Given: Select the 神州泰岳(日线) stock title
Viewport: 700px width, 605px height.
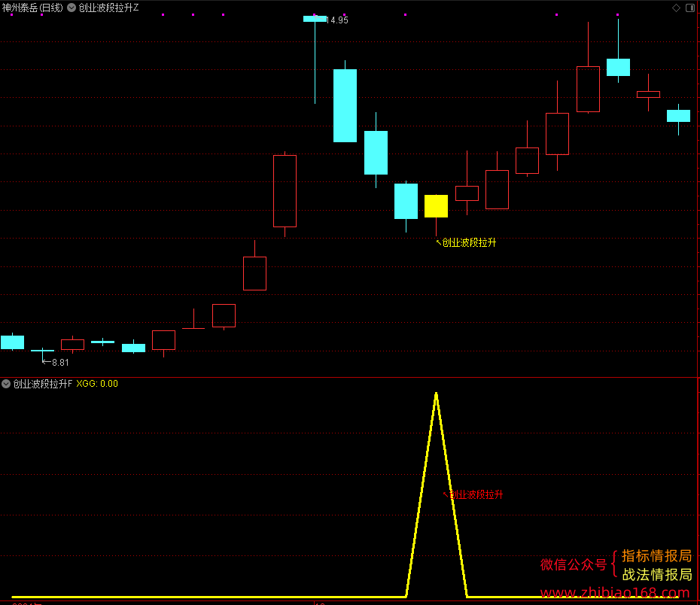Looking at the screenshot, I should (32, 8).
